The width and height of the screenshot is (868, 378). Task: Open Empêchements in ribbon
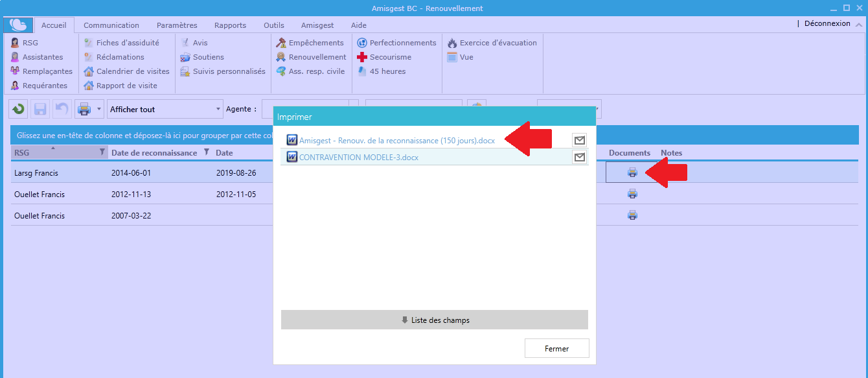tap(310, 43)
